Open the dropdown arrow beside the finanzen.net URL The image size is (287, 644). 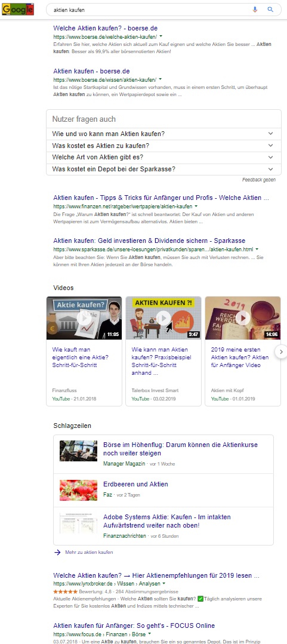coord(196,206)
